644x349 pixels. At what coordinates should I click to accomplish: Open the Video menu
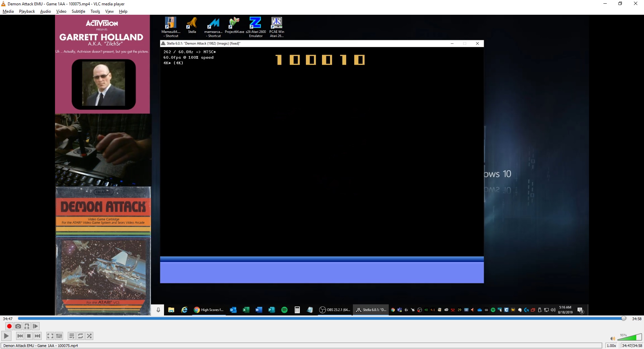(x=61, y=11)
